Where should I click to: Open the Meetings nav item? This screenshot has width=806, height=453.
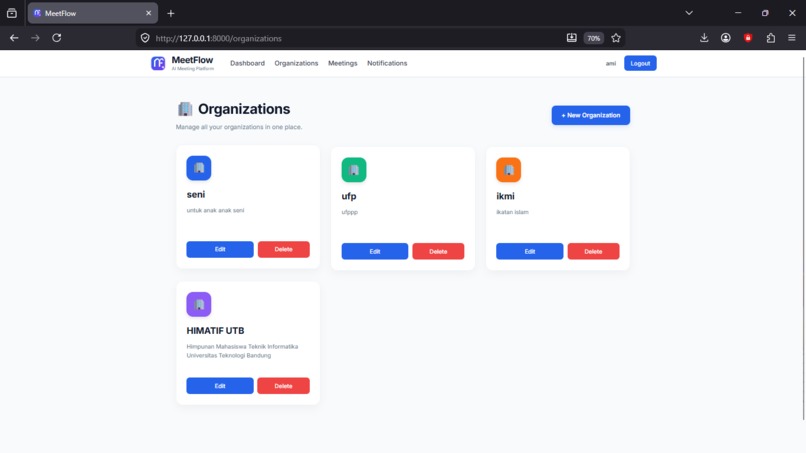342,63
